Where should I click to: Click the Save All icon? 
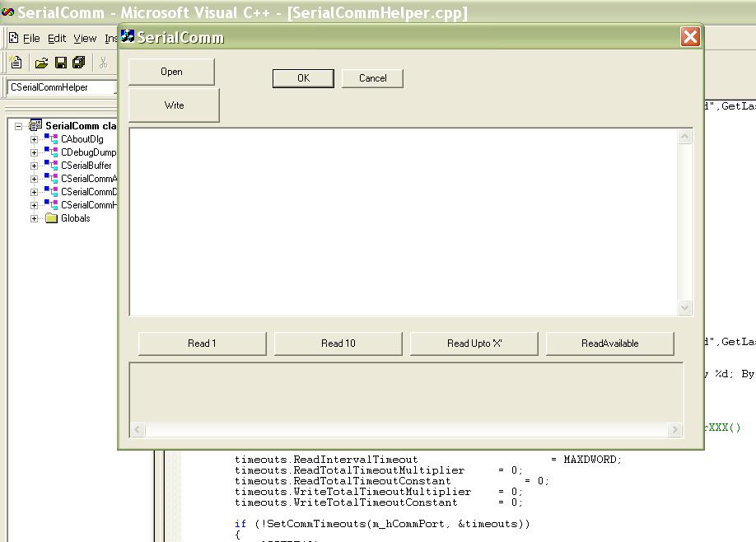pyautogui.click(x=78, y=63)
